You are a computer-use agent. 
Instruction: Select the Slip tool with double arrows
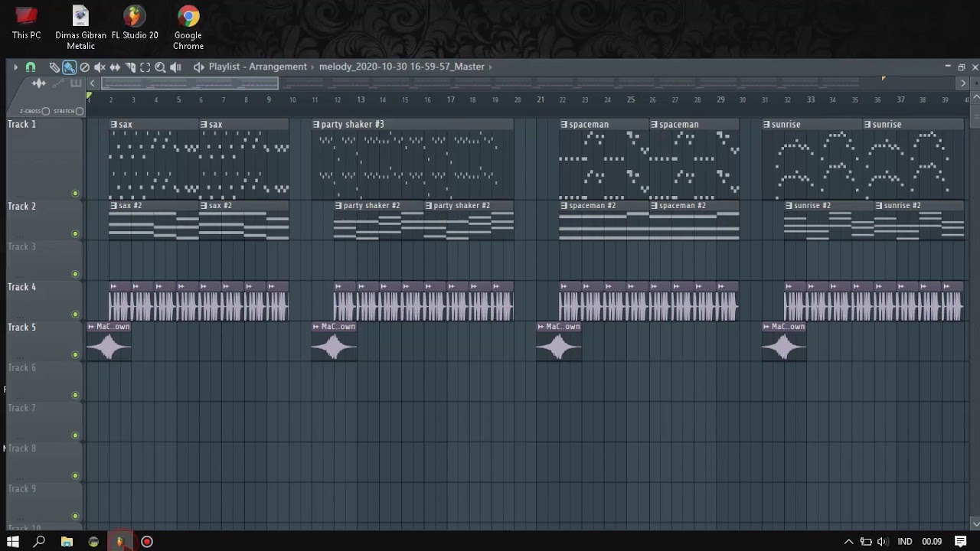(x=115, y=67)
